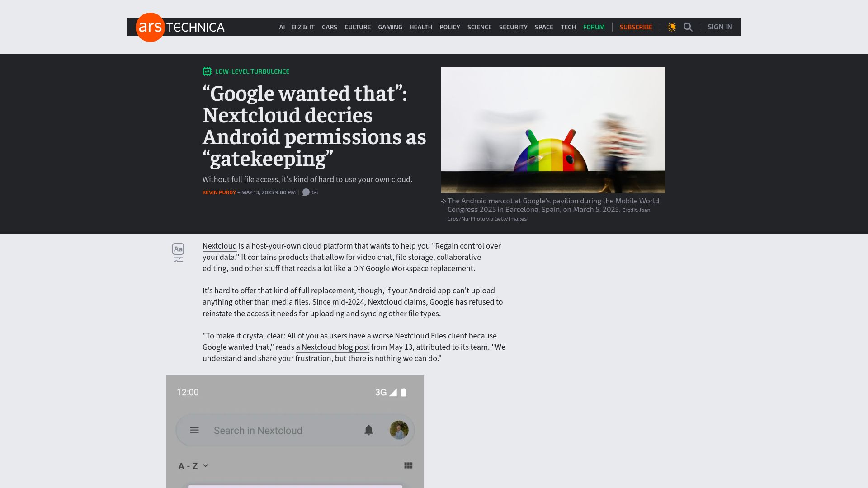Tap the grid view icon in Nextcloud screenshot
Viewport: 868px width, 488px height.
click(x=408, y=465)
